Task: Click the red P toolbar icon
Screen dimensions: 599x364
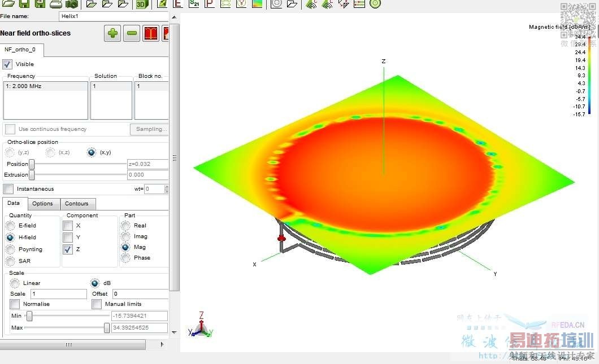Action: [x=209, y=3]
